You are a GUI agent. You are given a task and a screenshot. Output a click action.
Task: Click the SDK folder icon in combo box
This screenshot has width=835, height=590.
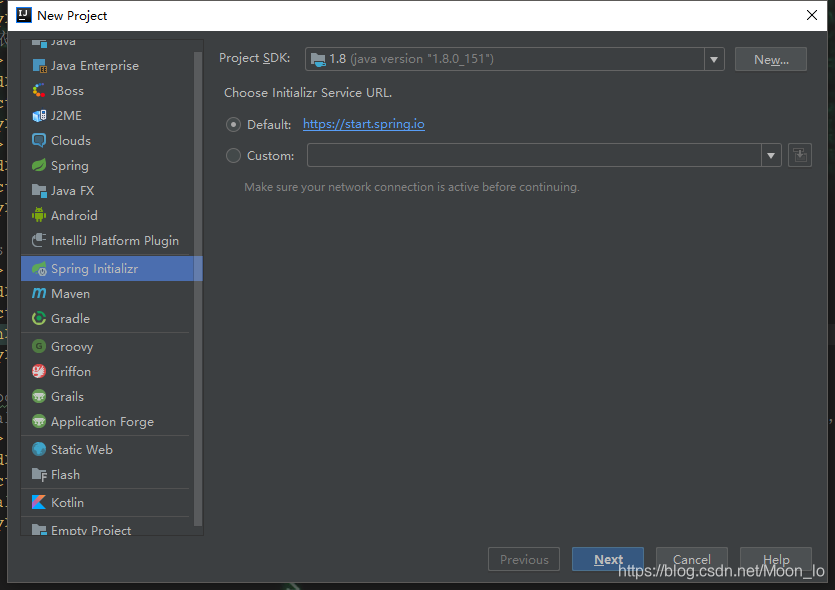[318, 60]
